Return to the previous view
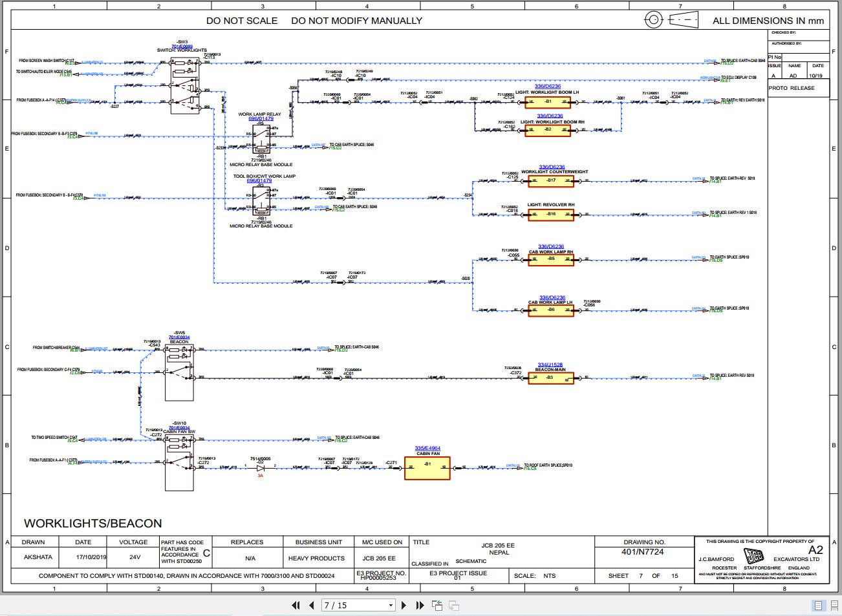Screen dimensions: 842x616 (x=437, y=605)
